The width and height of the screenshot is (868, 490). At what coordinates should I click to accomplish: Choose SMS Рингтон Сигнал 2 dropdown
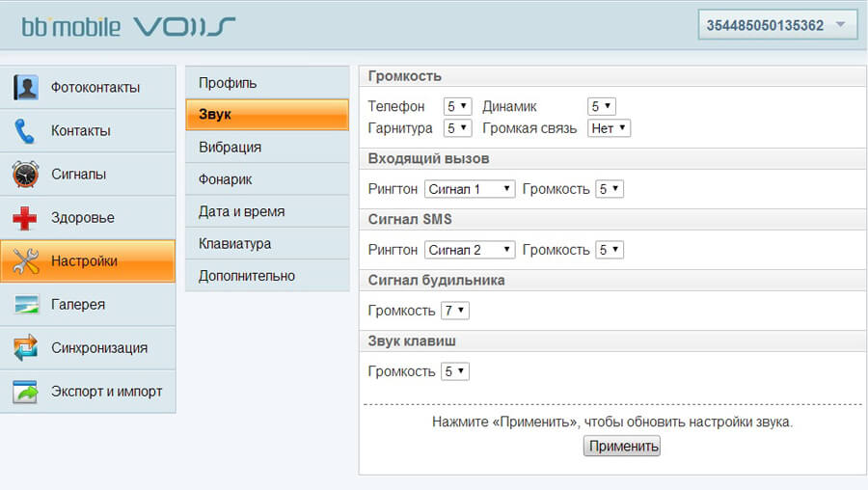(x=470, y=250)
